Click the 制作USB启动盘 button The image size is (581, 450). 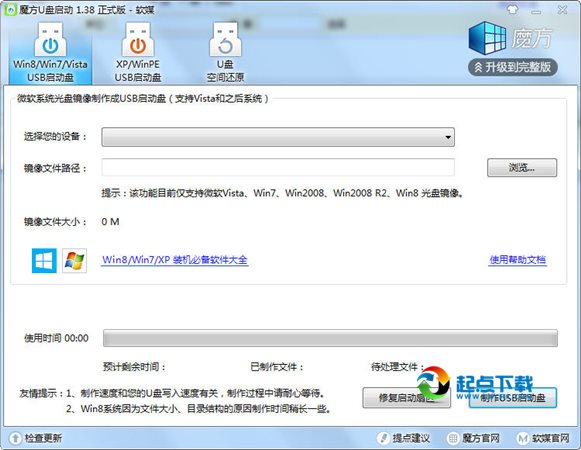click(x=513, y=398)
